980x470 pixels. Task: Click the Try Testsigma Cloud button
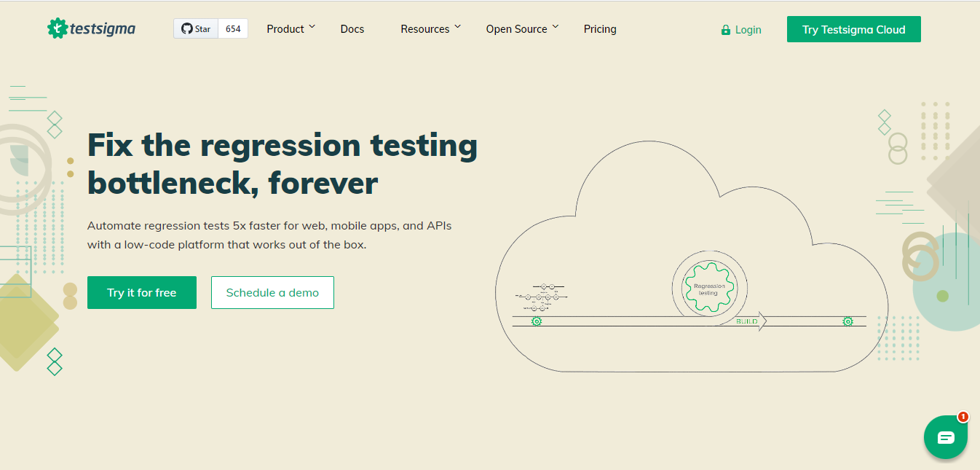853,29
